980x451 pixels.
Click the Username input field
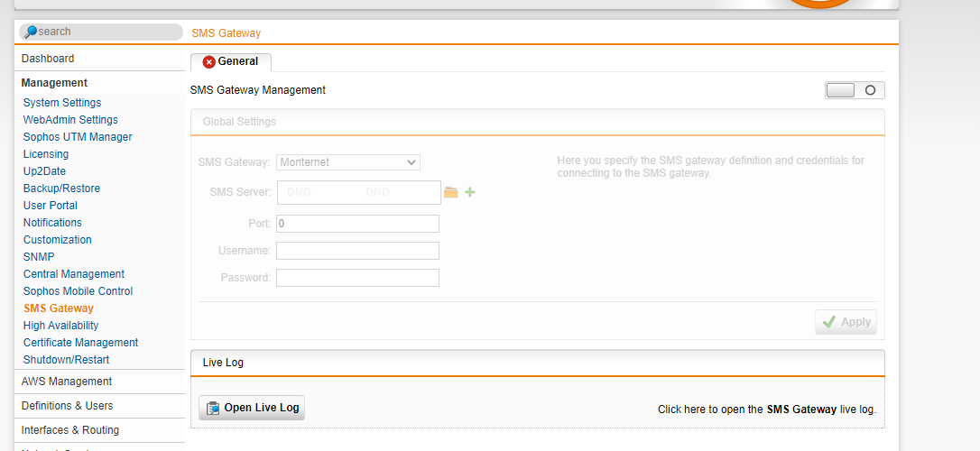tap(357, 251)
